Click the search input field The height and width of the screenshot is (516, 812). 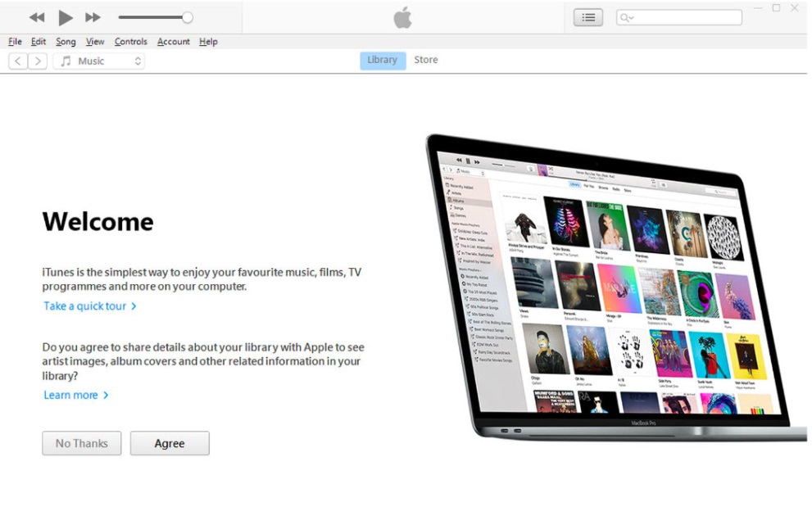point(679,17)
